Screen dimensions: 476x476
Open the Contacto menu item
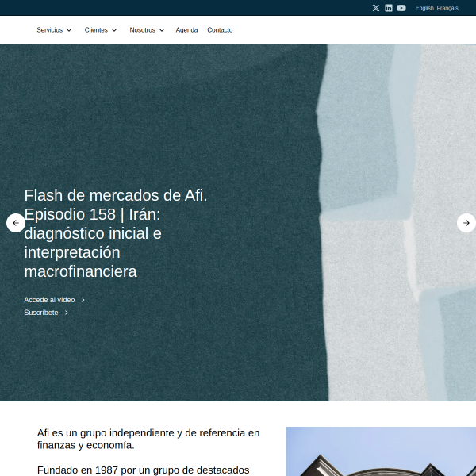(x=220, y=30)
